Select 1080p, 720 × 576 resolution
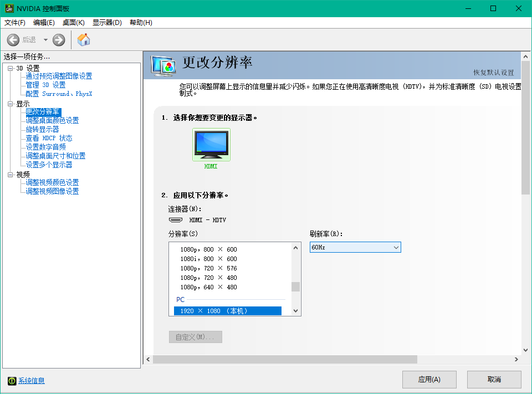Image resolution: width=532 pixels, height=394 pixels. (208, 268)
